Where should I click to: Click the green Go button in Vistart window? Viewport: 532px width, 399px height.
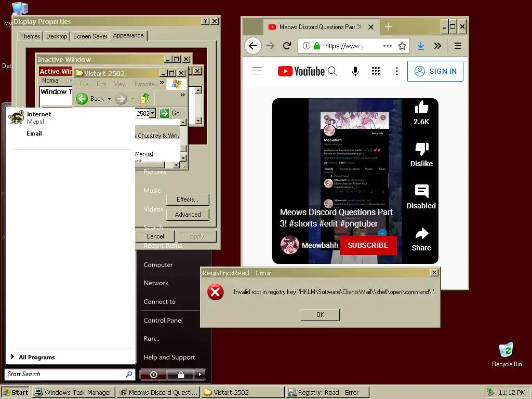click(170, 113)
